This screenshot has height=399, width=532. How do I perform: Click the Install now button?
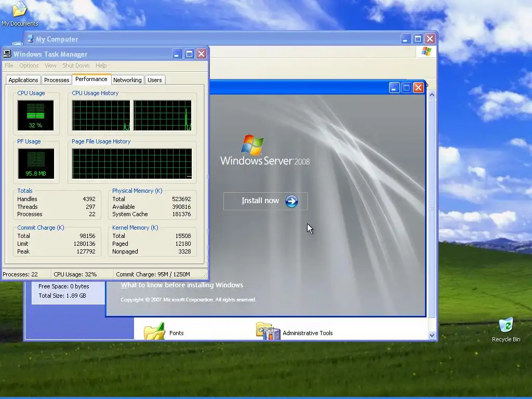click(x=265, y=201)
